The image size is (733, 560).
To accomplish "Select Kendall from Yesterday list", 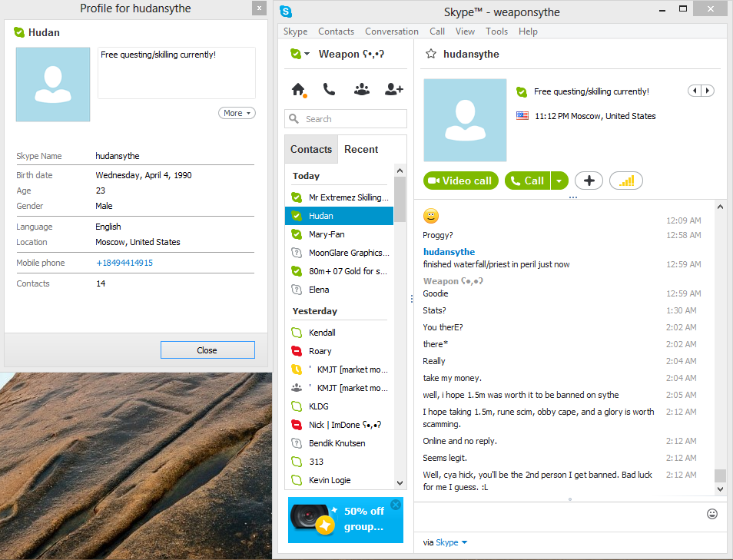I will point(339,333).
